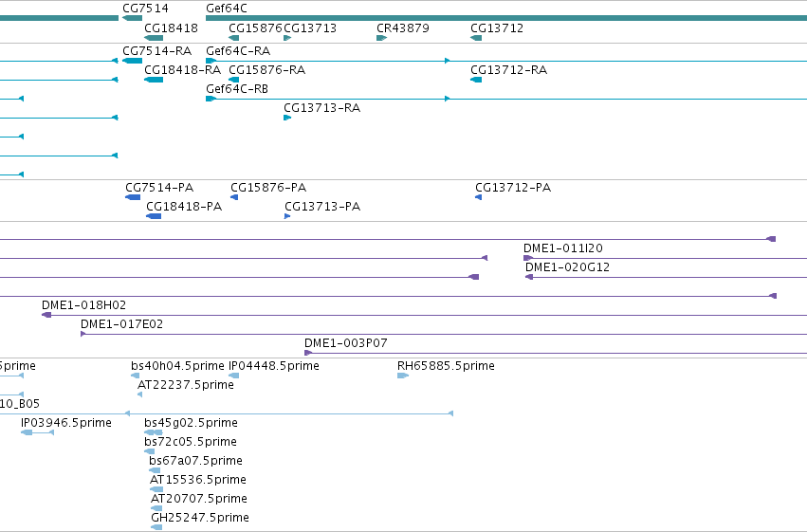Click the CG7514 gene glyph

132,18
